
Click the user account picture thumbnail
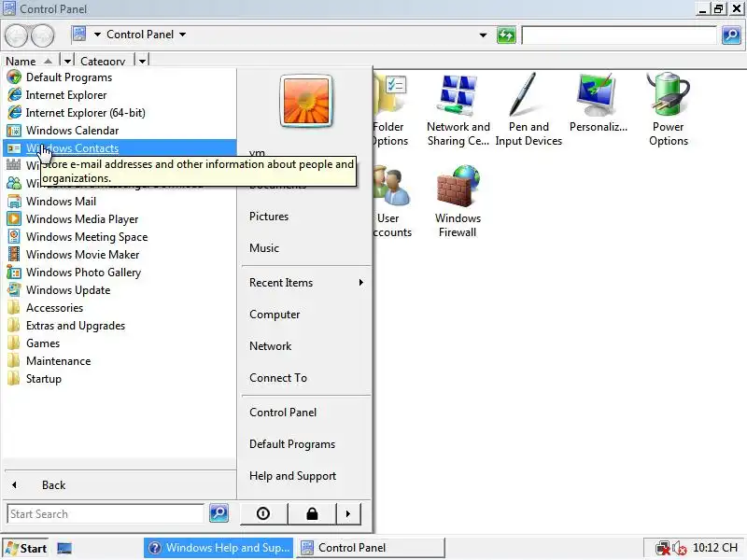coord(306,101)
